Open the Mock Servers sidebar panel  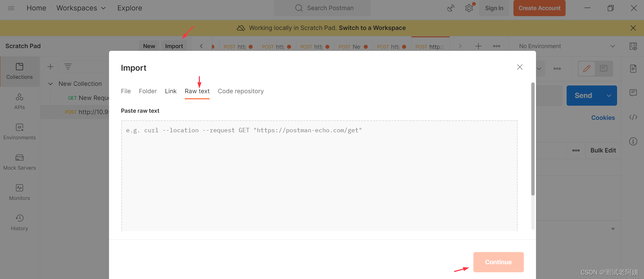20,162
